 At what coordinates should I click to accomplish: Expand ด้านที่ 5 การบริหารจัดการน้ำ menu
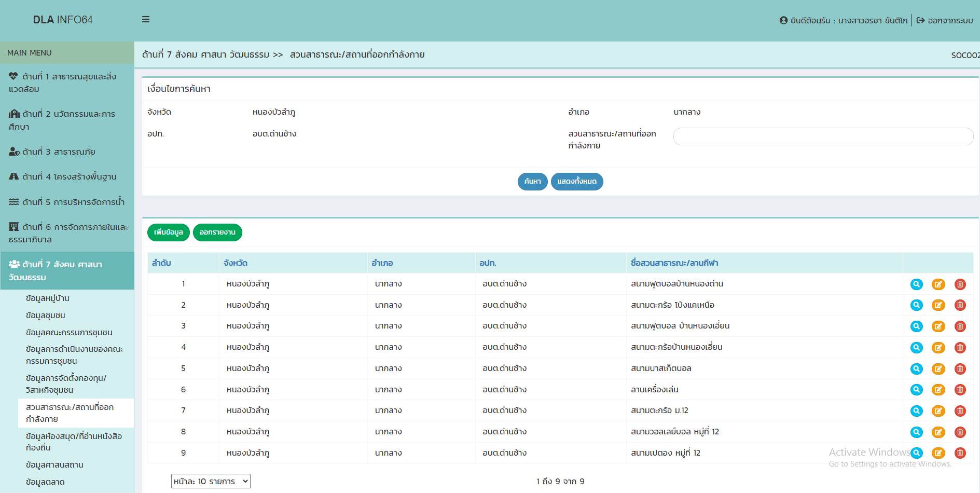pyautogui.click(x=67, y=202)
